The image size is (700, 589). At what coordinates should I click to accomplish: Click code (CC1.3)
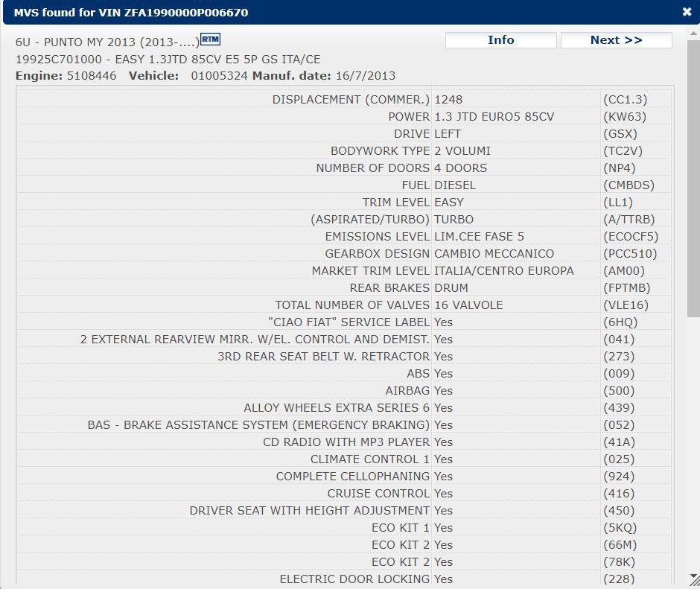[x=625, y=100]
